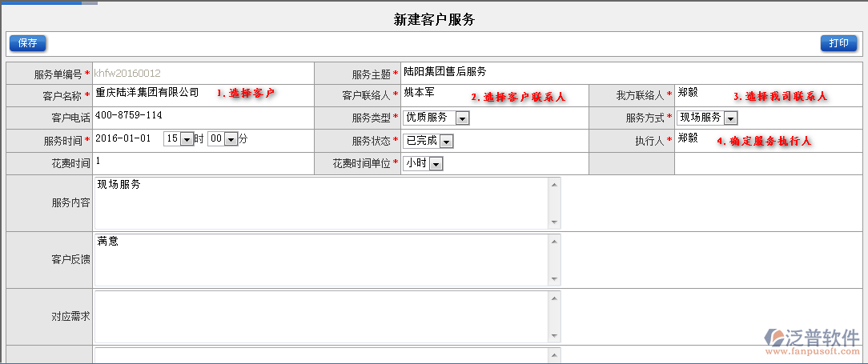Click inside the 服务内容 text area
The height and width of the screenshot is (364, 868).
point(320,203)
